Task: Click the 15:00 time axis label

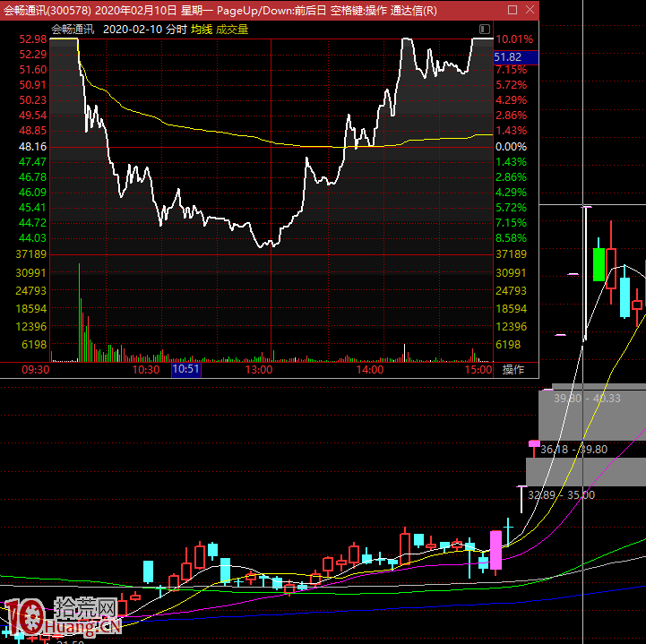Action: (x=478, y=369)
